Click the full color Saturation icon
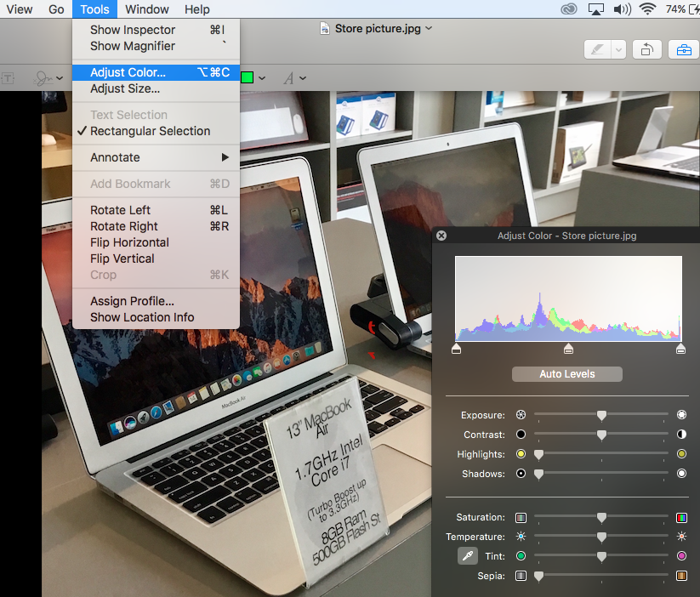 [x=681, y=518]
